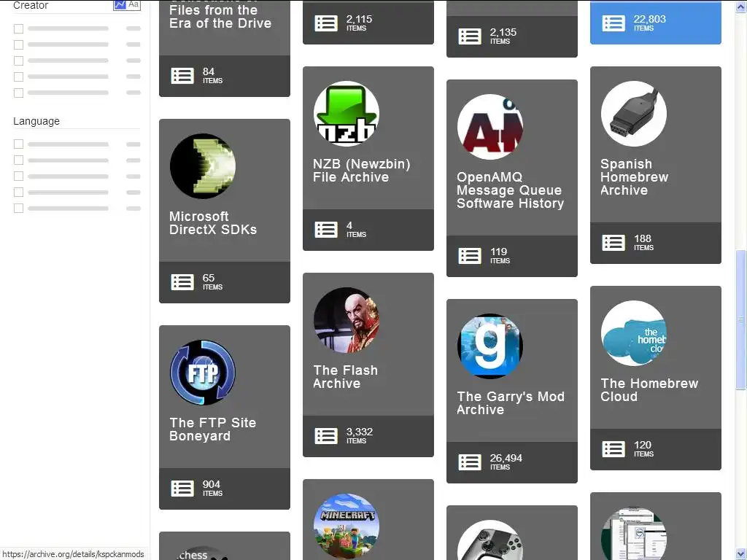Click the list icon beside 3,332 items
The height and width of the screenshot is (560, 747).
click(x=326, y=436)
